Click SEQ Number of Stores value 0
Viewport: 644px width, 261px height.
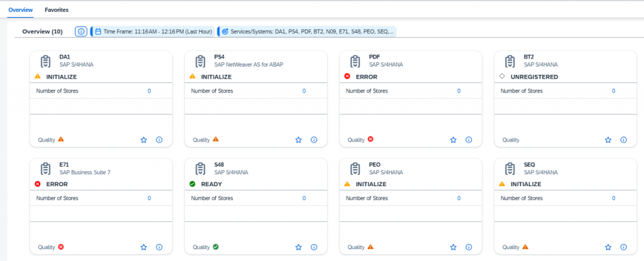pos(614,198)
